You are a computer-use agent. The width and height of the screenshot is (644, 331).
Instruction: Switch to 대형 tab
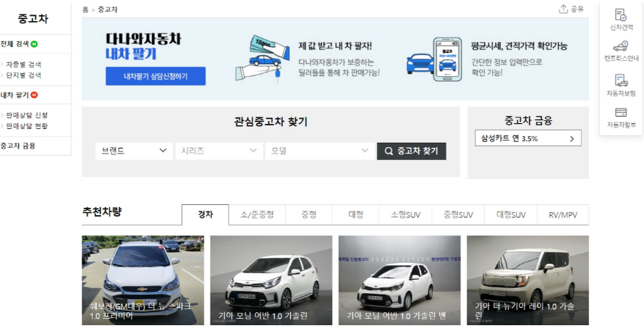pyautogui.click(x=356, y=214)
